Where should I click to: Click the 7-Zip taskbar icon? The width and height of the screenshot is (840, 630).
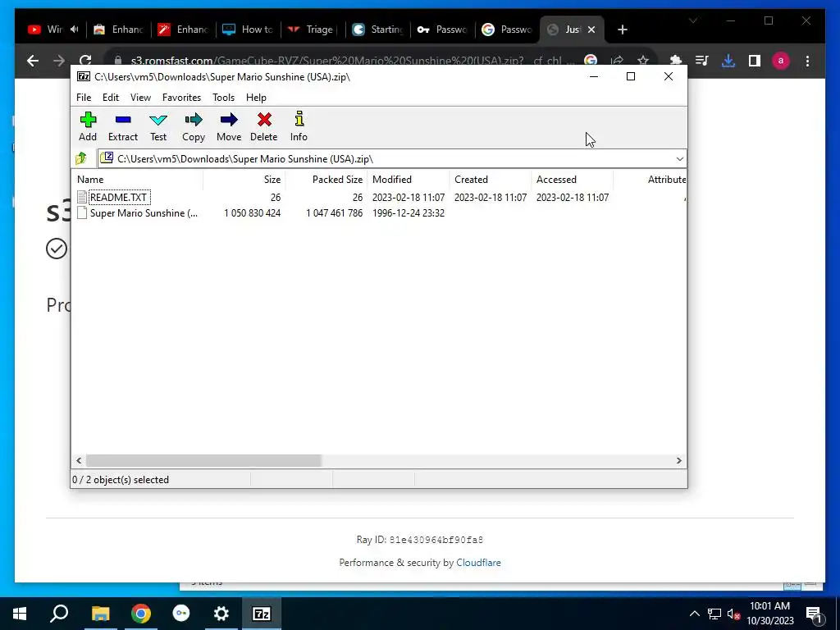262,614
